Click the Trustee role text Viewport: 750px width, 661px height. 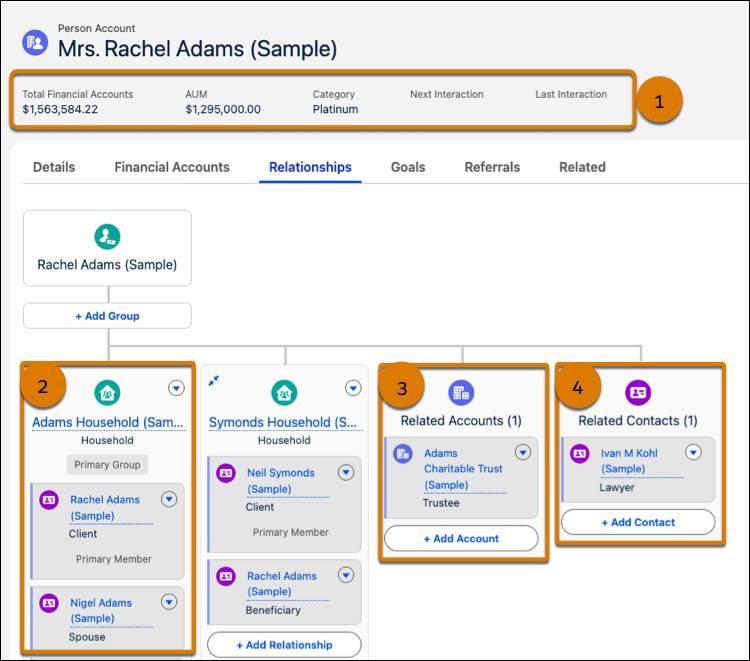441,503
